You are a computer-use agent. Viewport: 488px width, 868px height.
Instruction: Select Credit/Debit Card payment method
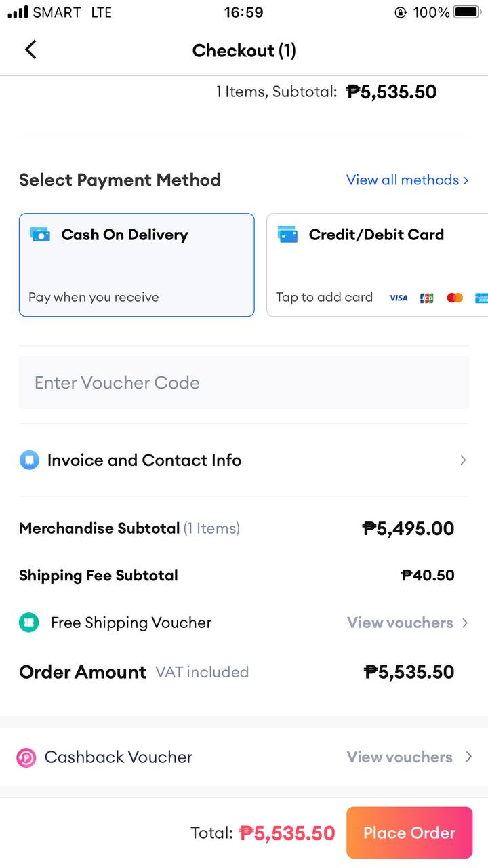377,265
